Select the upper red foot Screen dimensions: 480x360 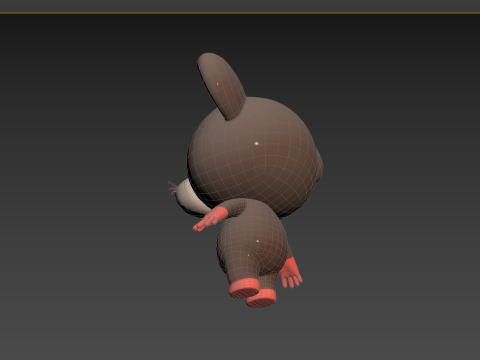(245, 288)
